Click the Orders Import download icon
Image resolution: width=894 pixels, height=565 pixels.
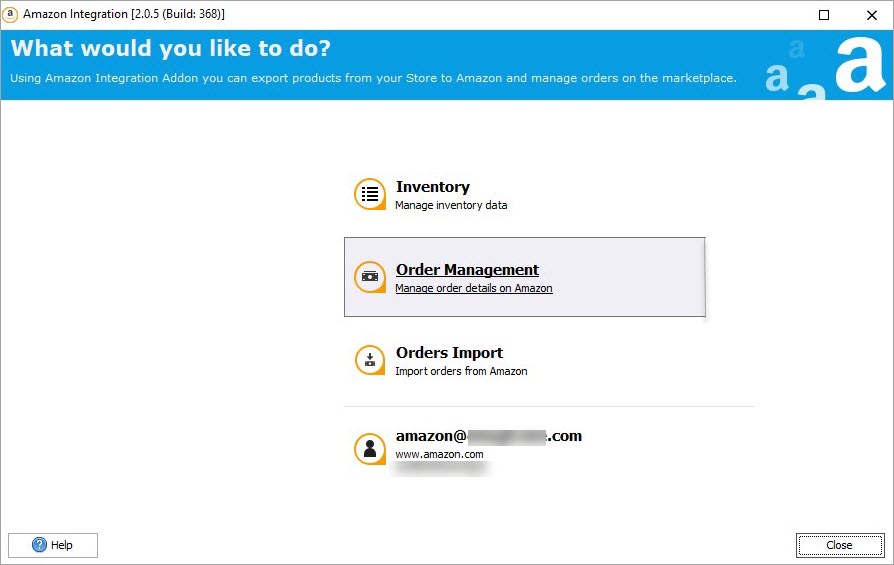click(x=370, y=360)
